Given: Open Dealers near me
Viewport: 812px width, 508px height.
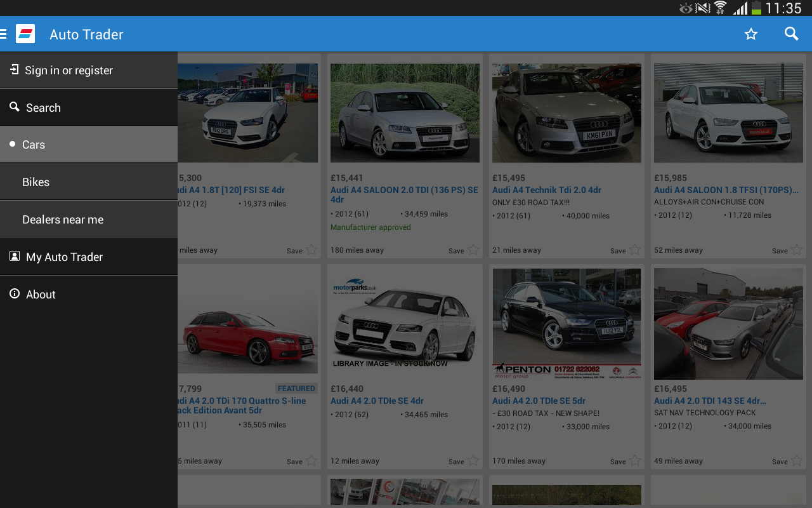Looking at the screenshot, I should (63, 219).
